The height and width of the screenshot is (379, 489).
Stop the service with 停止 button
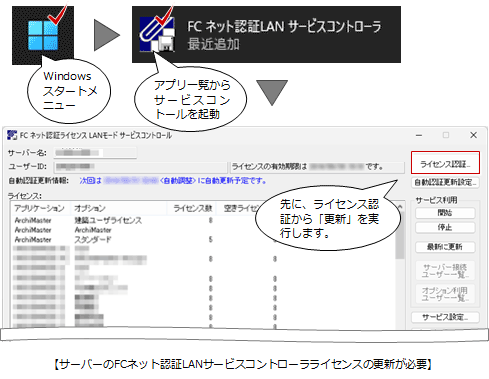pyautogui.click(x=445, y=227)
